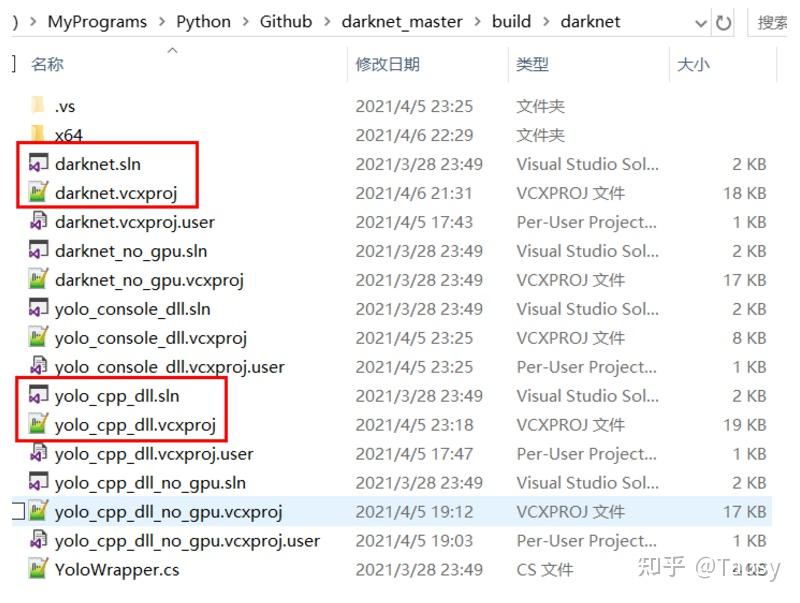The height and width of the screenshot is (603, 800).
Task: Click the darknet.vcxproj.user file icon
Action: point(36,221)
